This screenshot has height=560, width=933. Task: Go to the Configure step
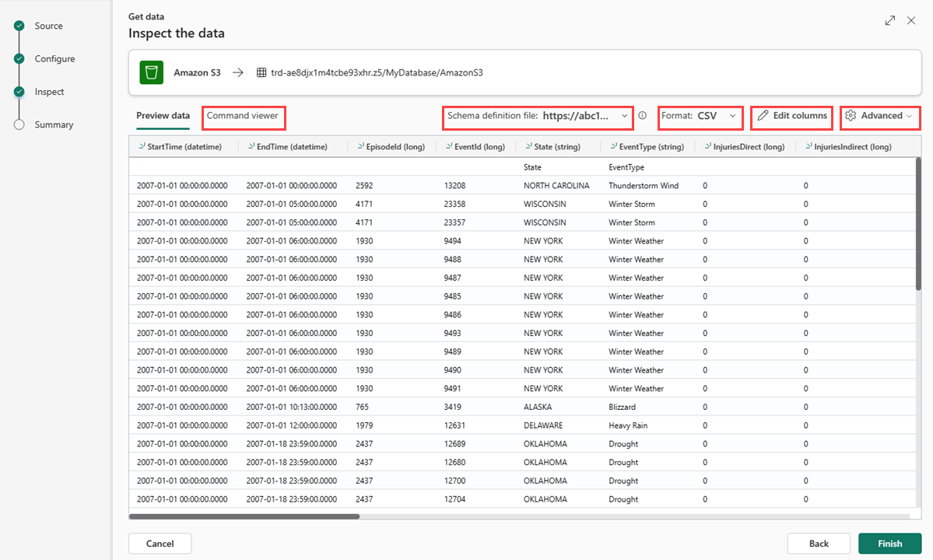pos(54,59)
